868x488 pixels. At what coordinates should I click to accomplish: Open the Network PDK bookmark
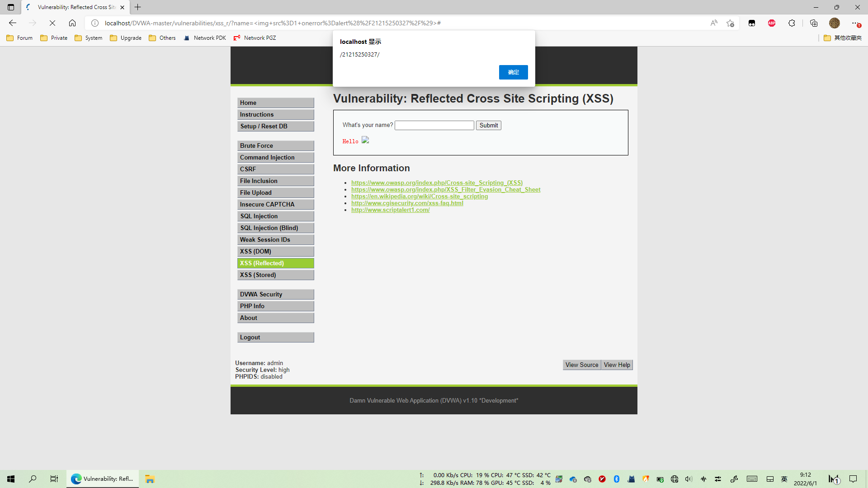coord(205,38)
